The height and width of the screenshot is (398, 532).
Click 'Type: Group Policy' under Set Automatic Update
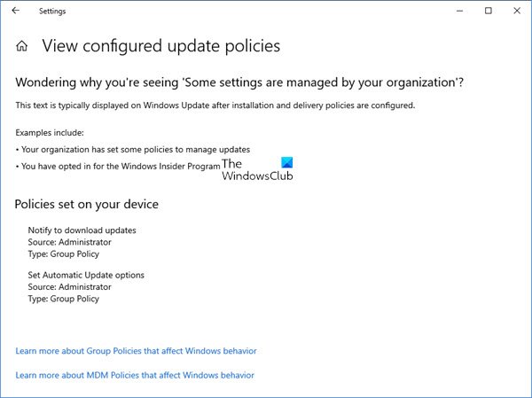pyautogui.click(x=64, y=299)
